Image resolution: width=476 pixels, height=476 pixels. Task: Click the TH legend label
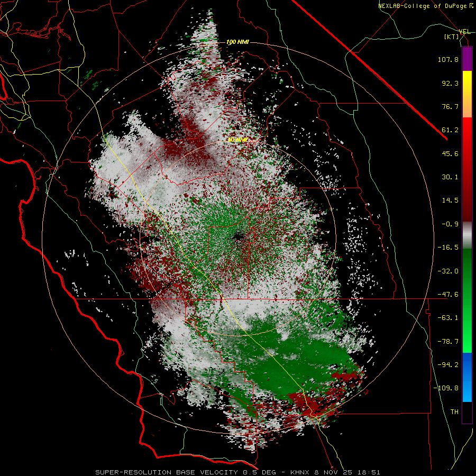pyautogui.click(x=454, y=412)
